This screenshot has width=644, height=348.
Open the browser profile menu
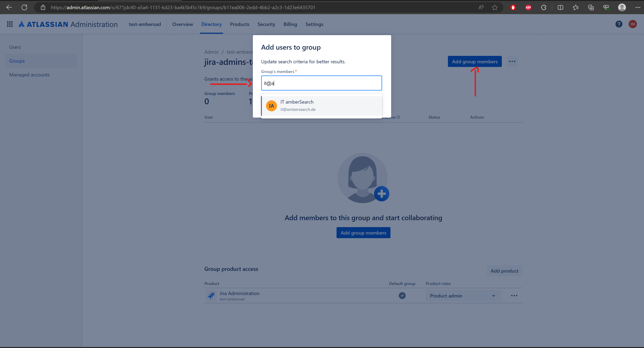click(x=622, y=7)
